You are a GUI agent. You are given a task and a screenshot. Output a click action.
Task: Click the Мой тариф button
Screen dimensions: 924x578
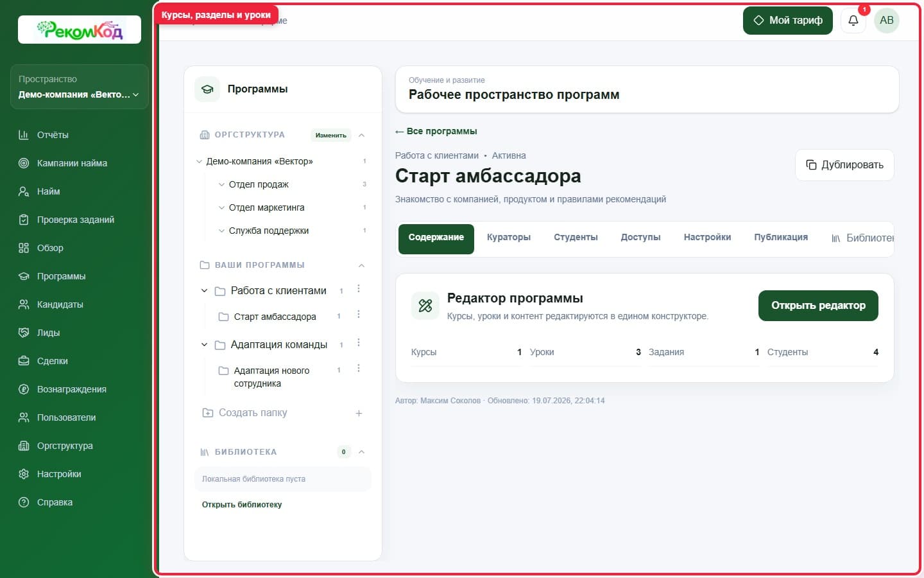pos(788,21)
